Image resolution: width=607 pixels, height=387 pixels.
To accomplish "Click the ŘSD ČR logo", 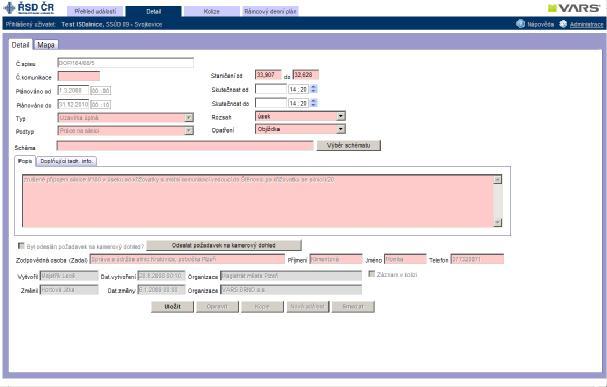I will 29,8.
